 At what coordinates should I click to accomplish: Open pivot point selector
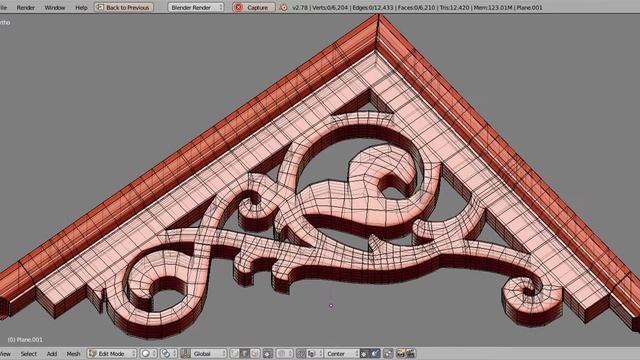[x=168, y=353]
